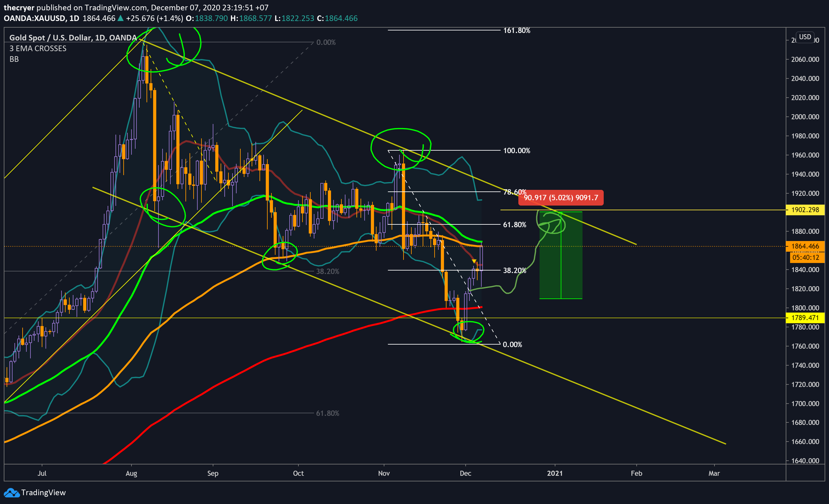
Task: Click the gray 0.00% retracement label at top
Action: point(326,42)
